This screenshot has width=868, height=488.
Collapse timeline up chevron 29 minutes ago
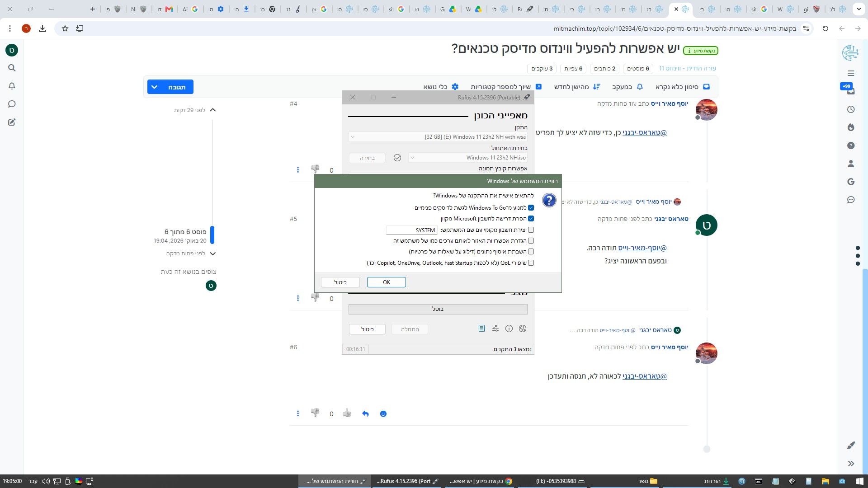point(213,110)
